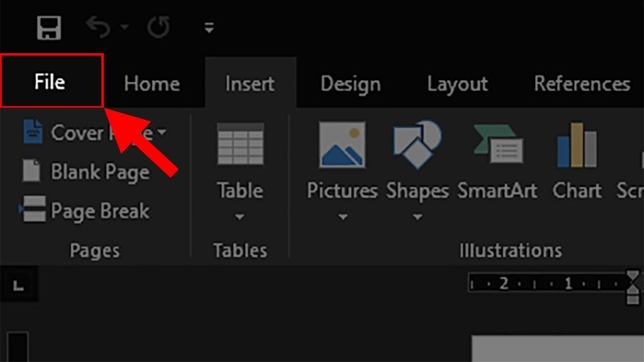The width and height of the screenshot is (644, 362).
Task: Open the Layout tab
Action: point(457,84)
